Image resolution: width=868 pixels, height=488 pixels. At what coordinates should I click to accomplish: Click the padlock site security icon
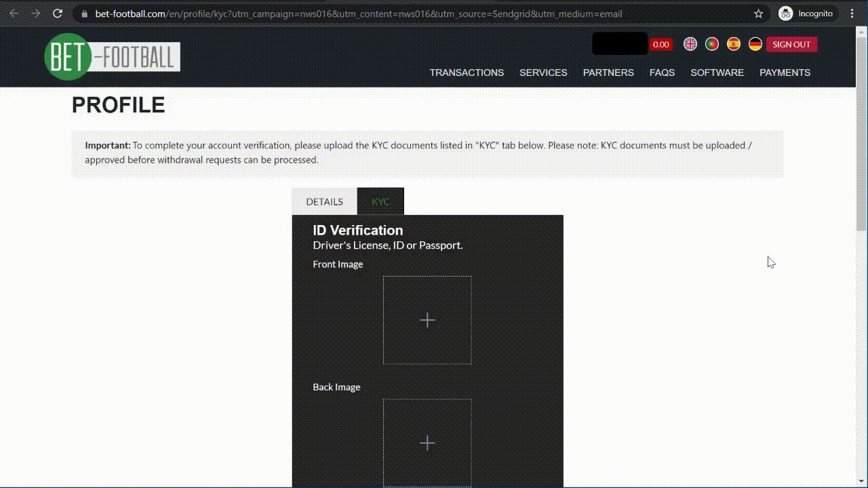(x=84, y=14)
